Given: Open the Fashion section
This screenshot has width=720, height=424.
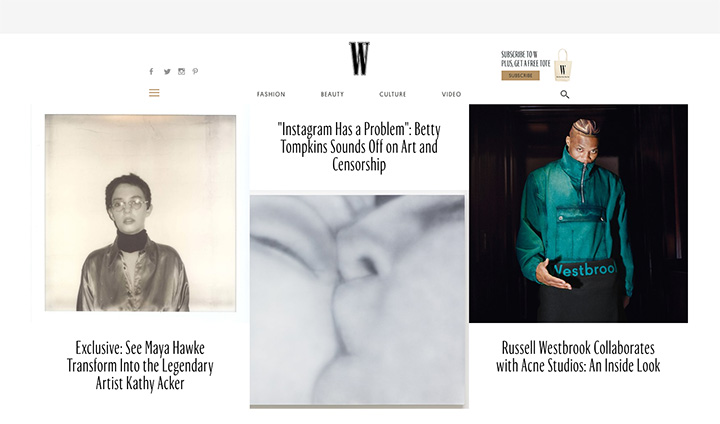Looking at the screenshot, I should 271,94.
